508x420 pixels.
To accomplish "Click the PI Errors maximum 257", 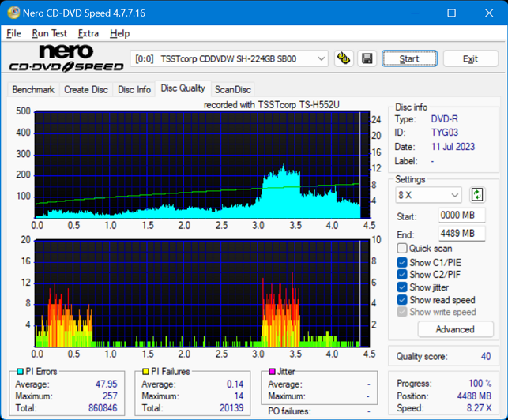I will [110, 396].
